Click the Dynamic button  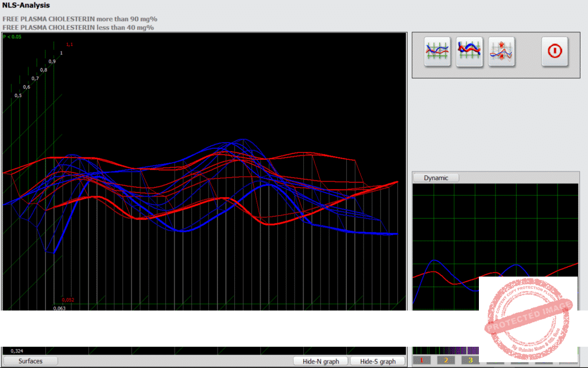coord(436,178)
